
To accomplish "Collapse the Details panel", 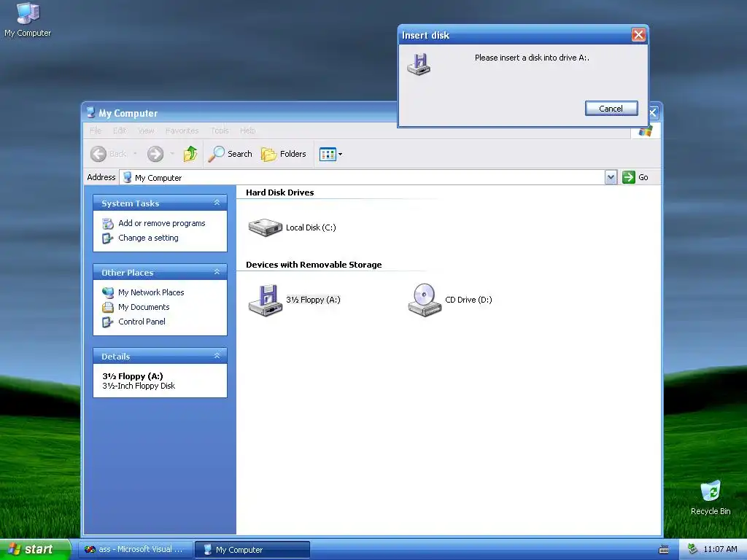I will pos(217,356).
